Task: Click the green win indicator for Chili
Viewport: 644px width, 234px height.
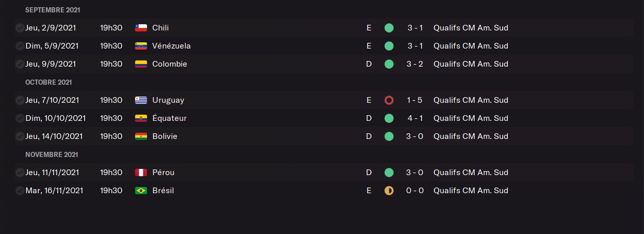Action: (389, 28)
